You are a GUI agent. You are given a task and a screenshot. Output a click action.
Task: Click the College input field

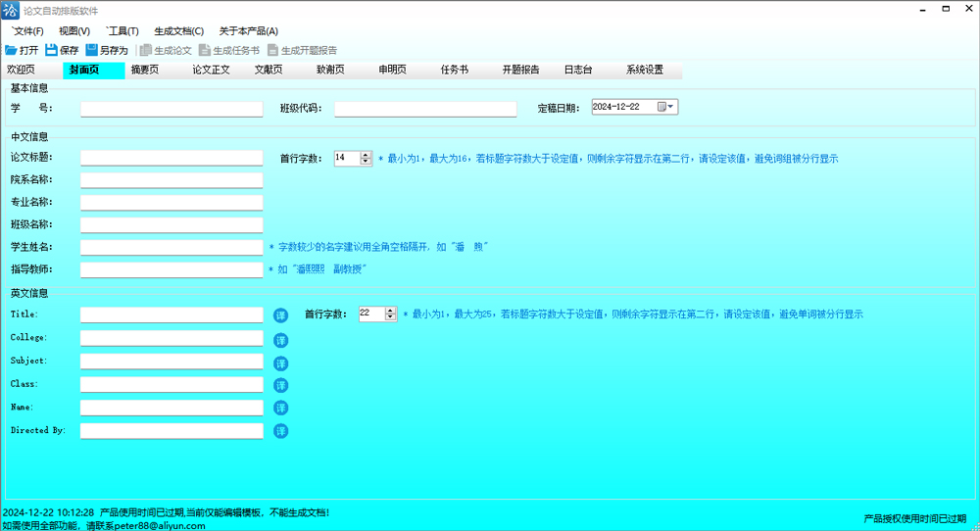tap(171, 338)
